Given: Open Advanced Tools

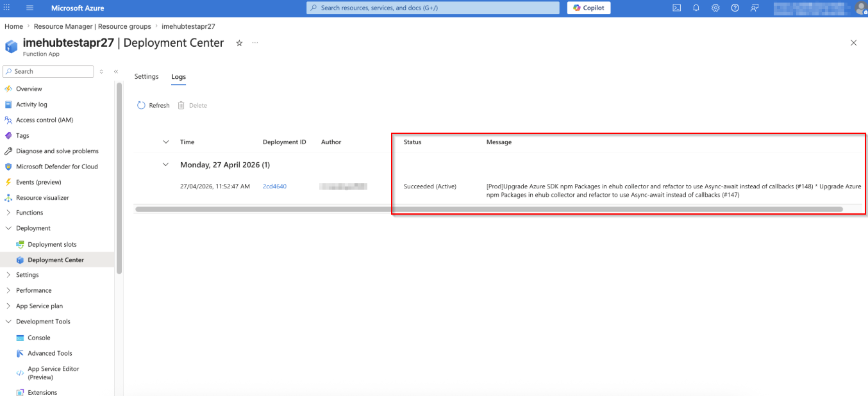Looking at the screenshot, I should [x=50, y=353].
